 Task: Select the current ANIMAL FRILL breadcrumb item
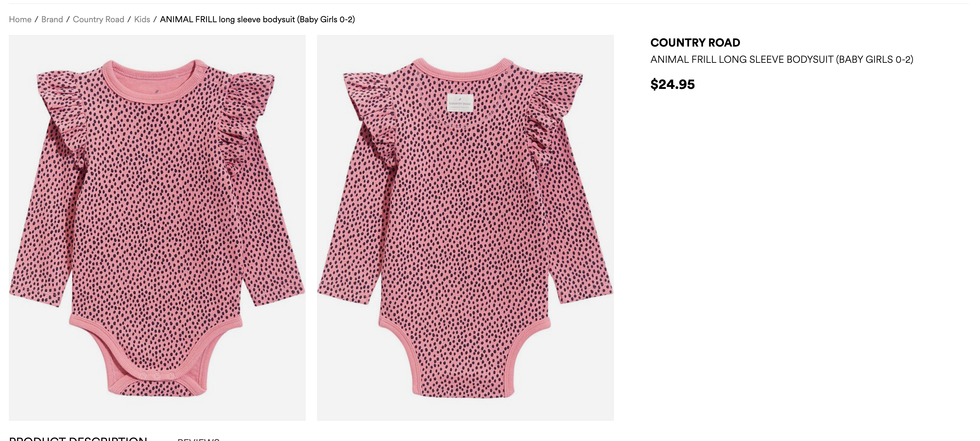pyautogui.click(x=257, y=19)
